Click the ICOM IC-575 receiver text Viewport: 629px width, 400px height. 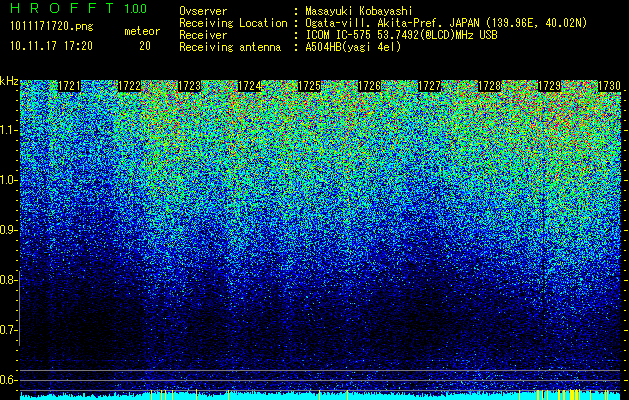point(401,35)
